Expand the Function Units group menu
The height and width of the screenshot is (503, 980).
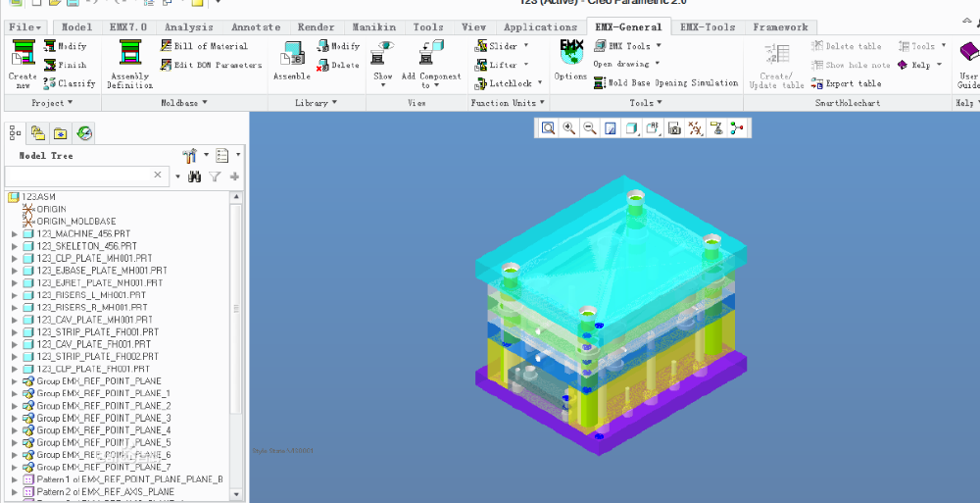(508, 103)
